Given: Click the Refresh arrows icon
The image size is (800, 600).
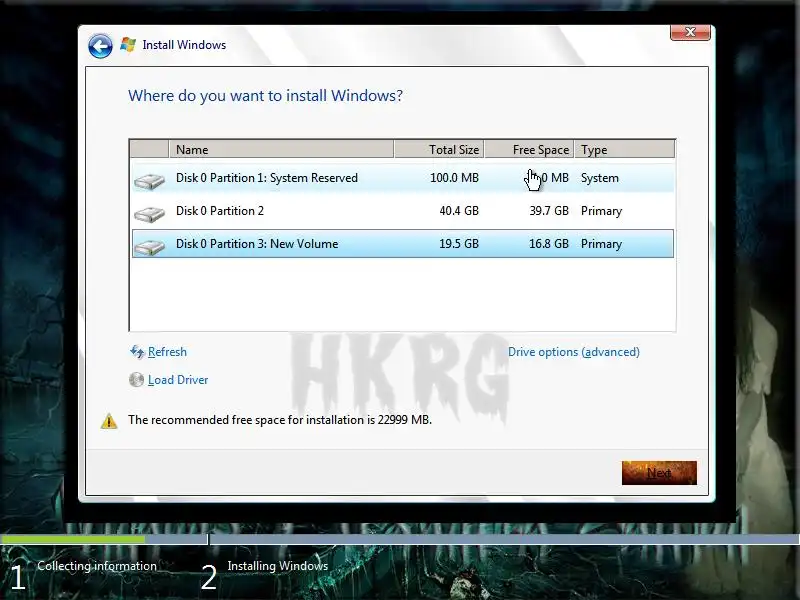Looking at the screenshot, I should (137, 352).
